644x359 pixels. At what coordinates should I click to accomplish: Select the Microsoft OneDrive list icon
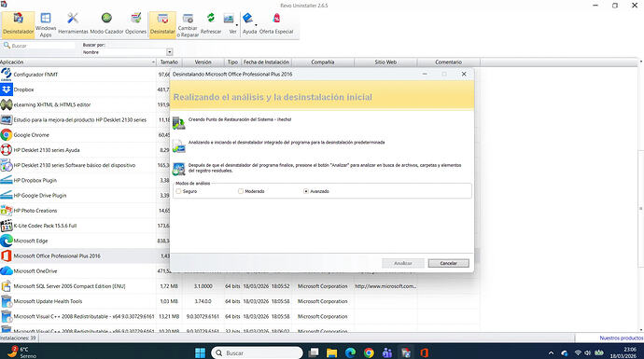click(7, 270)
